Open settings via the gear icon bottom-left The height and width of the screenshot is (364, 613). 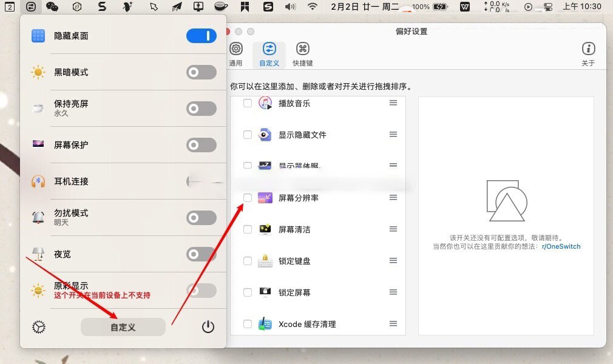38,326
